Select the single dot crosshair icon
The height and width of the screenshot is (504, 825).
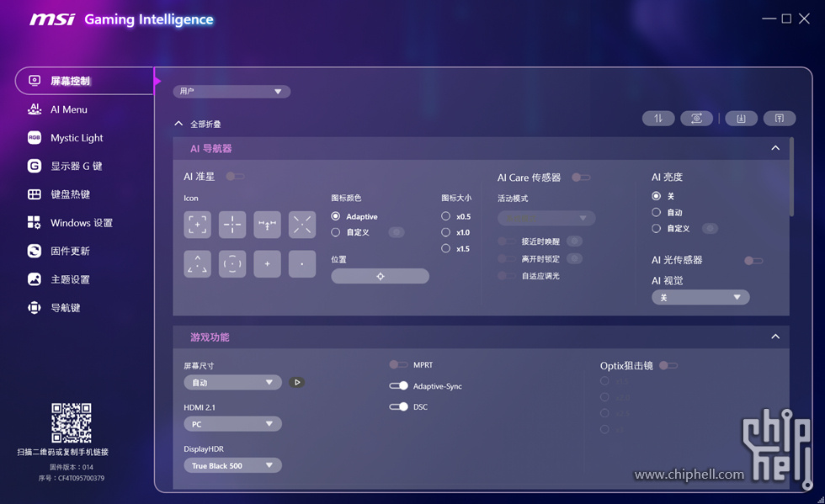point(301,264)
